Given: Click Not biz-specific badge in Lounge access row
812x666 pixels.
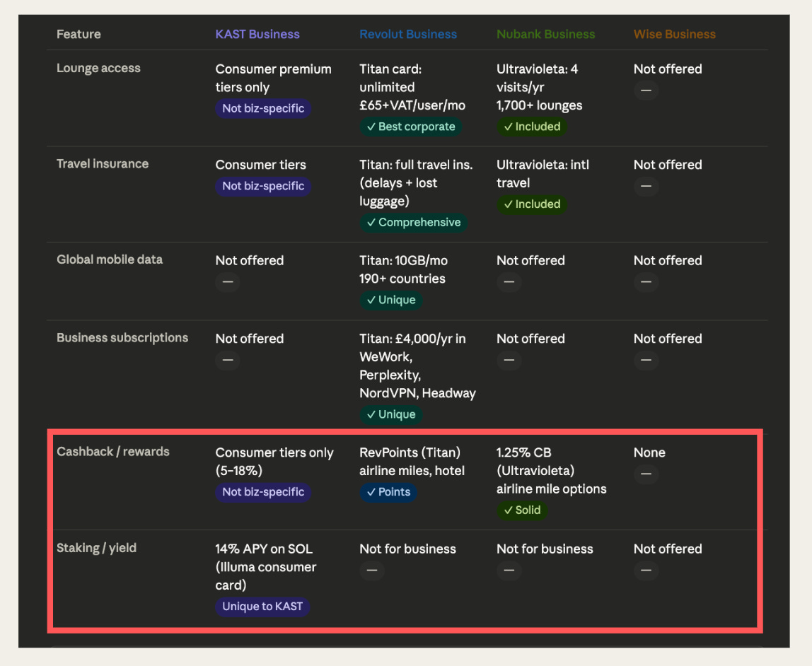Looking at the screenshot, I should (x=263, y=109).
